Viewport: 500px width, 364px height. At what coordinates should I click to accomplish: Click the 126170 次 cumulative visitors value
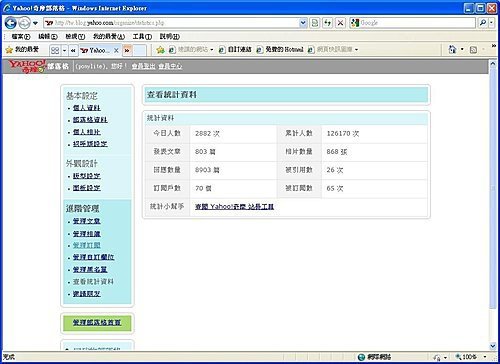click(343, 133)
